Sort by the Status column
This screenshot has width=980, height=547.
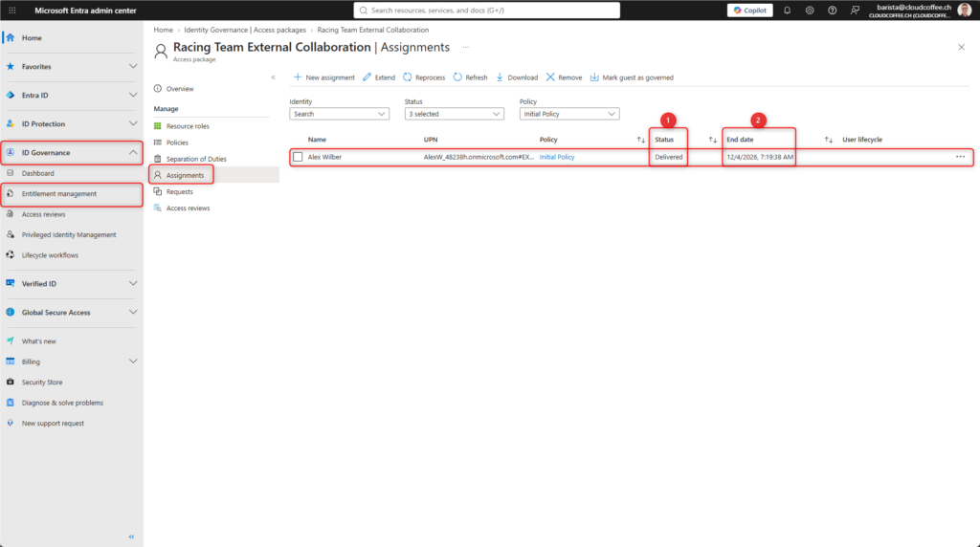click(x=712, y=140)
